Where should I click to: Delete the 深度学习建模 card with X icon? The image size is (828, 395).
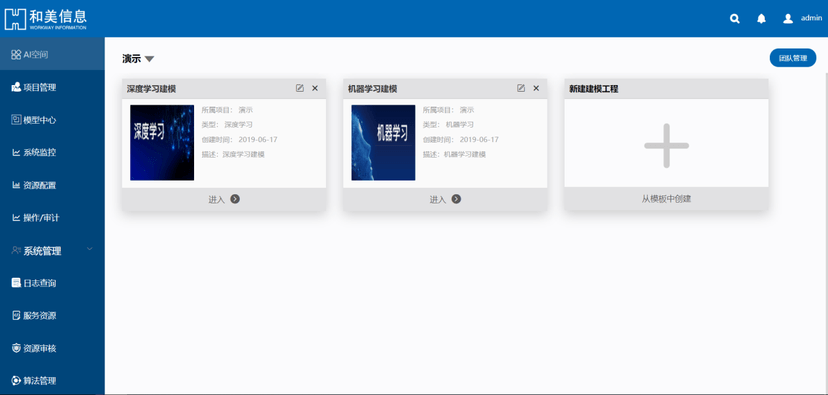pos(315,88)
